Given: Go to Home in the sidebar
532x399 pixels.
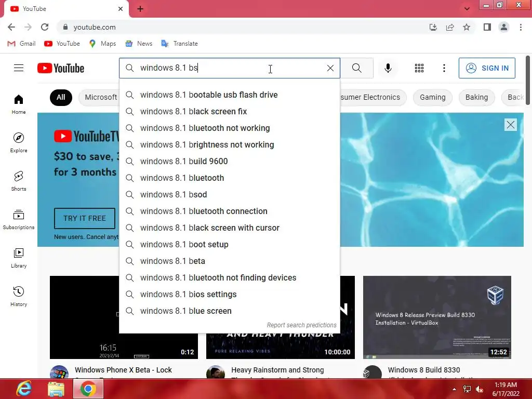Looking at the screenshot, I should 19,104.
